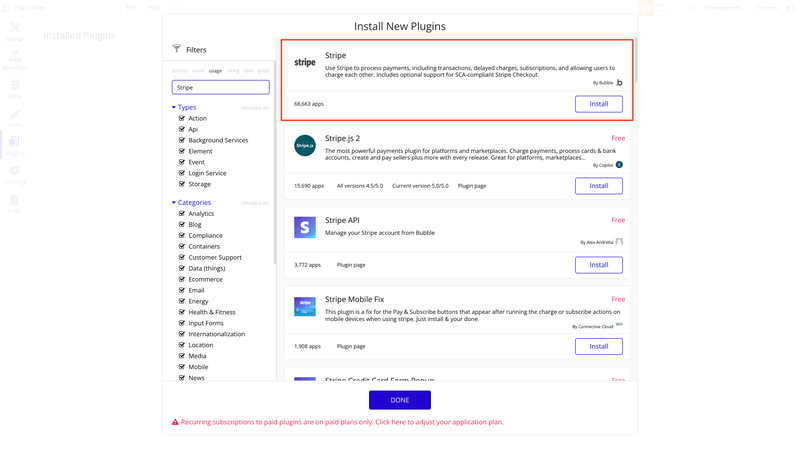Click the Stripe API purple S logo

(x=305, y=227)
